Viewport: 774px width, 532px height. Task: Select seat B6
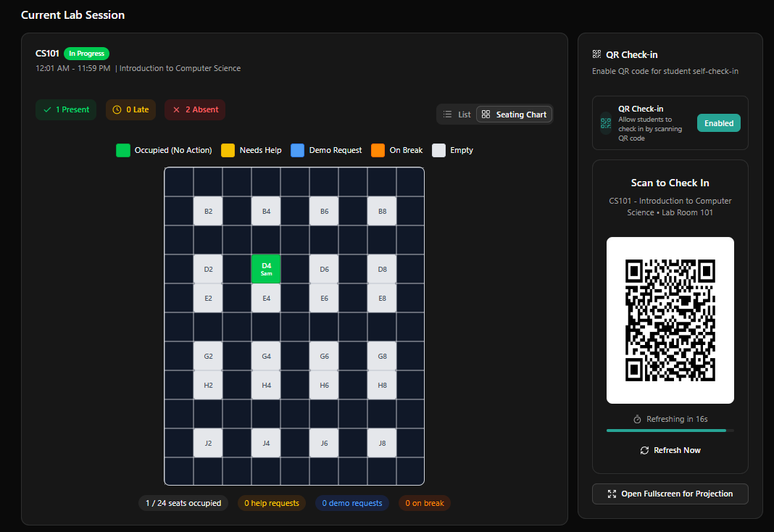(324, 211)
